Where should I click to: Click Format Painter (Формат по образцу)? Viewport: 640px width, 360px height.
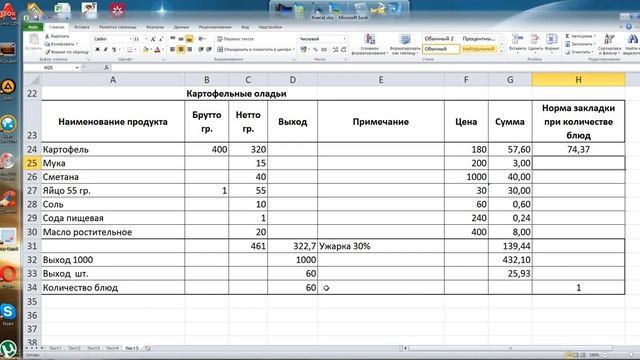(67, 52)
